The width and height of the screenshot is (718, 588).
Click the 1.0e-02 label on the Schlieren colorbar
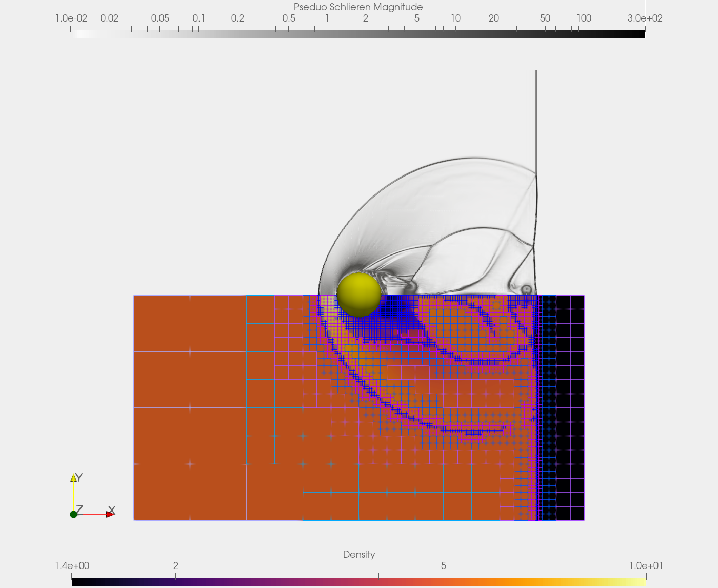(71, 18)
